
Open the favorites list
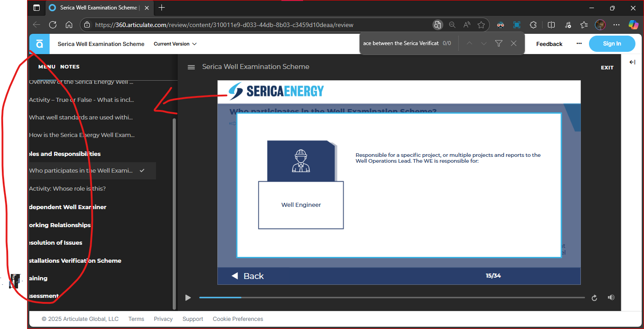[584, 25]
